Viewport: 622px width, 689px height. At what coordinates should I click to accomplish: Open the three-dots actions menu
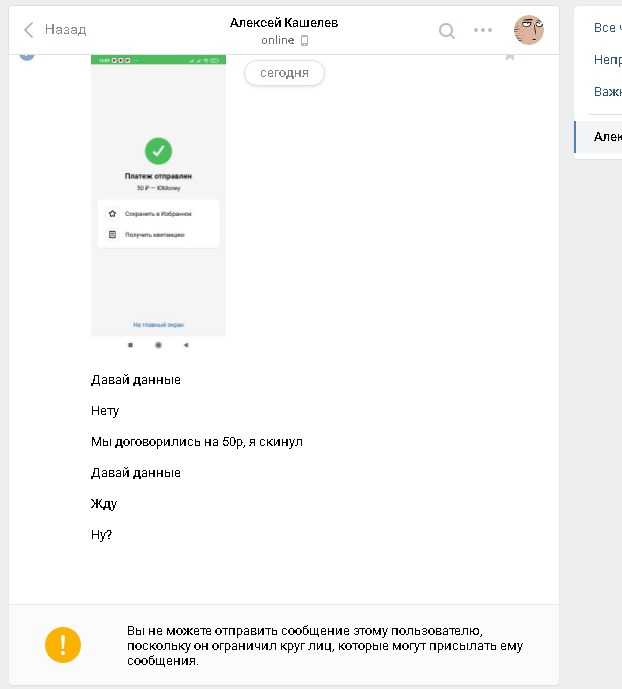click(x=483, y=30)
